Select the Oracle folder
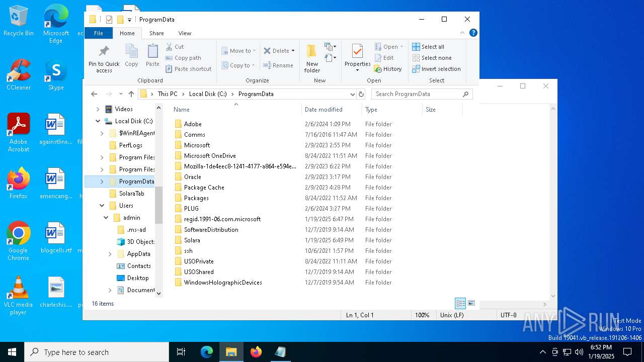The height and width of the screenshot is (362, 644). [192, 177]
